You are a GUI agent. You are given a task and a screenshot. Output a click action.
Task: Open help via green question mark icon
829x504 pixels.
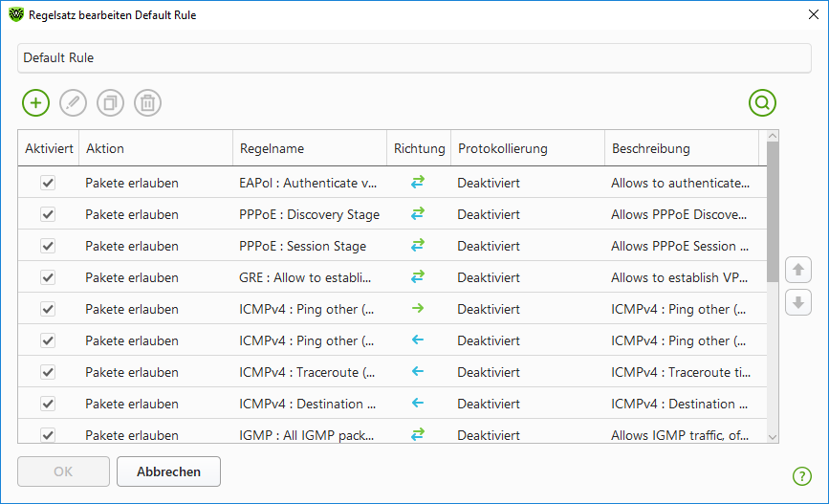click(801, 476)
